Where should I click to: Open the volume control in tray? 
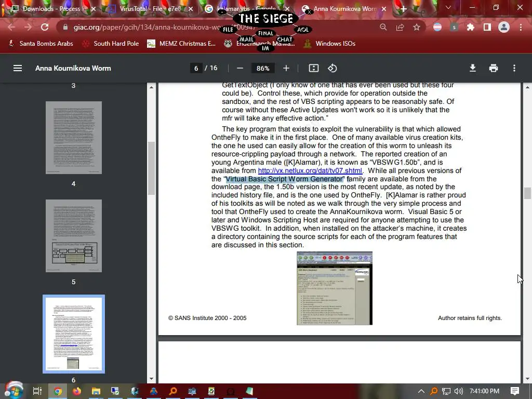point(458,391)
